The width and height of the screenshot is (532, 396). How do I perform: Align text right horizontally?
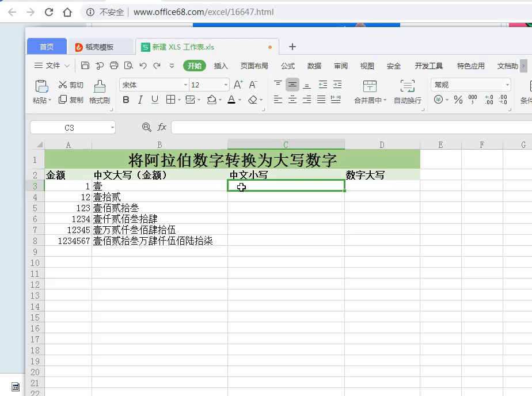(307, 100)
